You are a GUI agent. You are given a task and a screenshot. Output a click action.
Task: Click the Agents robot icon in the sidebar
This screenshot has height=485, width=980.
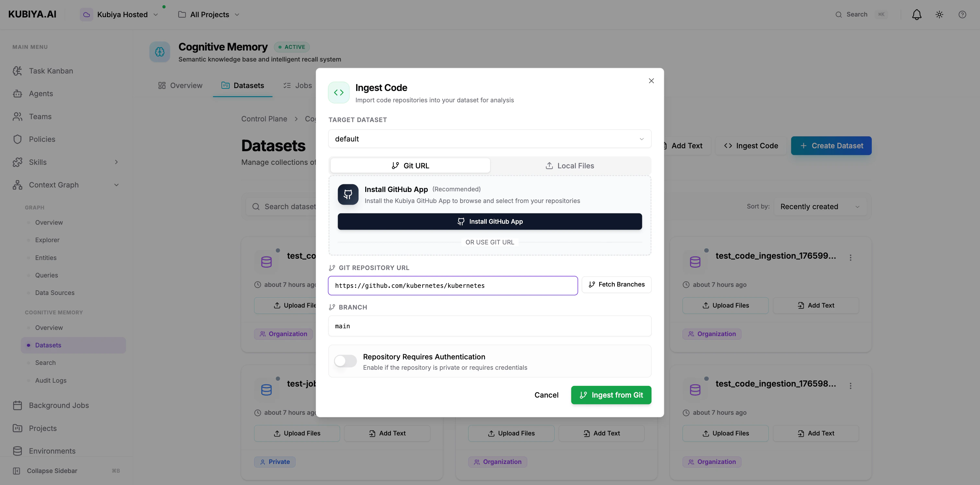tap(17, 94)
